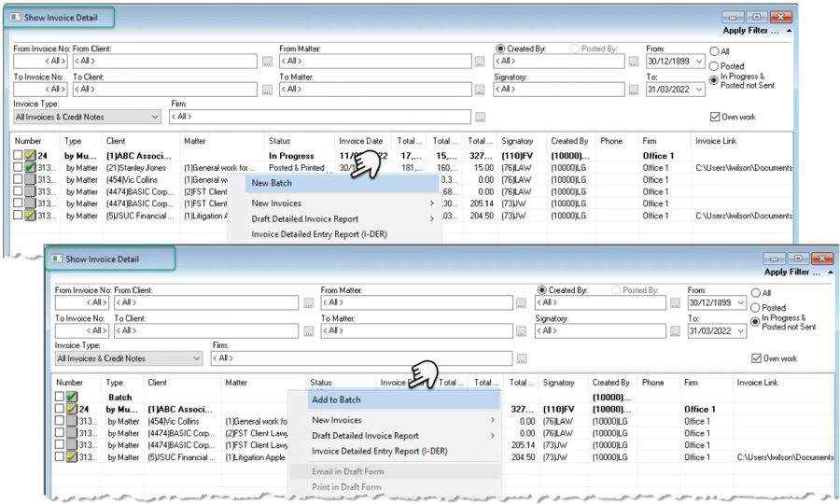Select In Progress & Posted not Sent in upper window
Viewport: 840px width, 504px height.
click(714, 80)
